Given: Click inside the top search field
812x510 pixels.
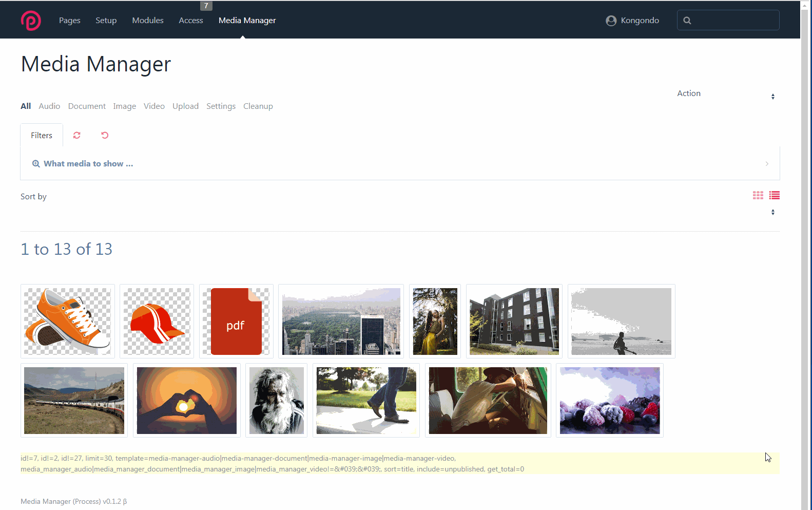Looking at the screenshot, I should point(728,20).
